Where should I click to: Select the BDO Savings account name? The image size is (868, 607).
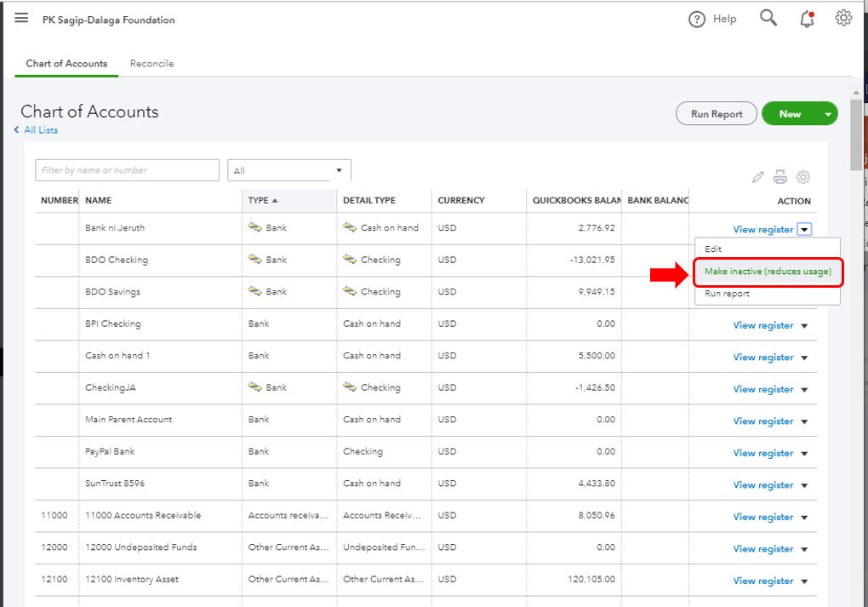tap(112, 292)
